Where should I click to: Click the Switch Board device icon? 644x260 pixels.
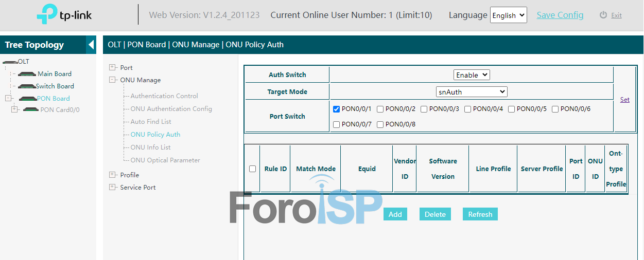coord(26,86)
